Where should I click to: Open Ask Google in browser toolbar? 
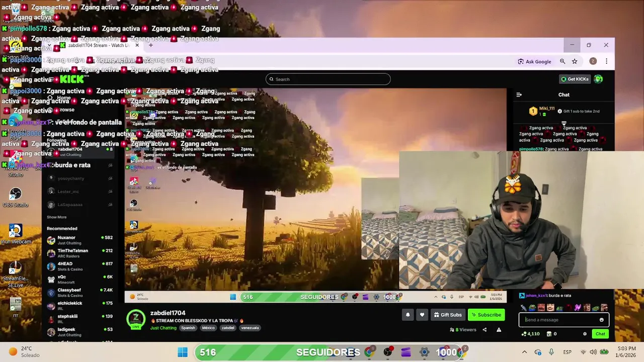point(534,61)
